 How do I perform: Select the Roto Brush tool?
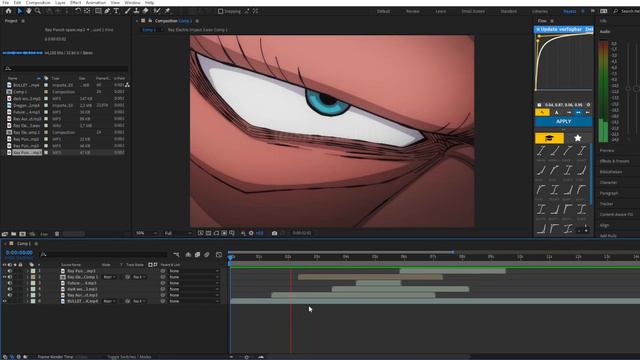157,11
